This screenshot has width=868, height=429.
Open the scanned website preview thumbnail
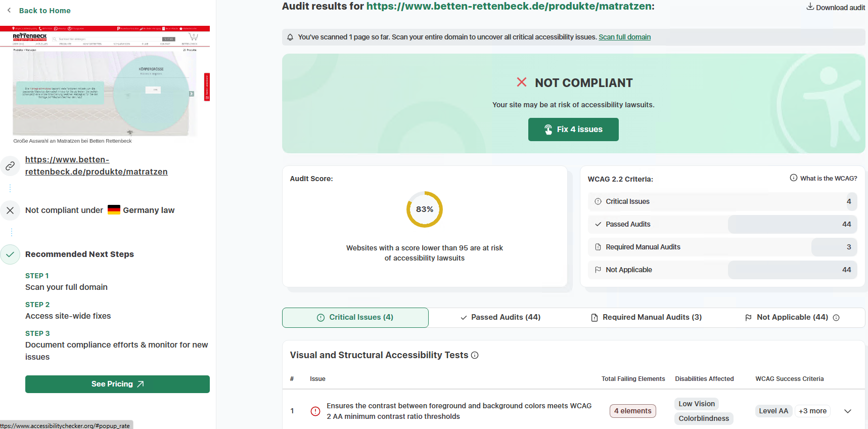[105, 81]
